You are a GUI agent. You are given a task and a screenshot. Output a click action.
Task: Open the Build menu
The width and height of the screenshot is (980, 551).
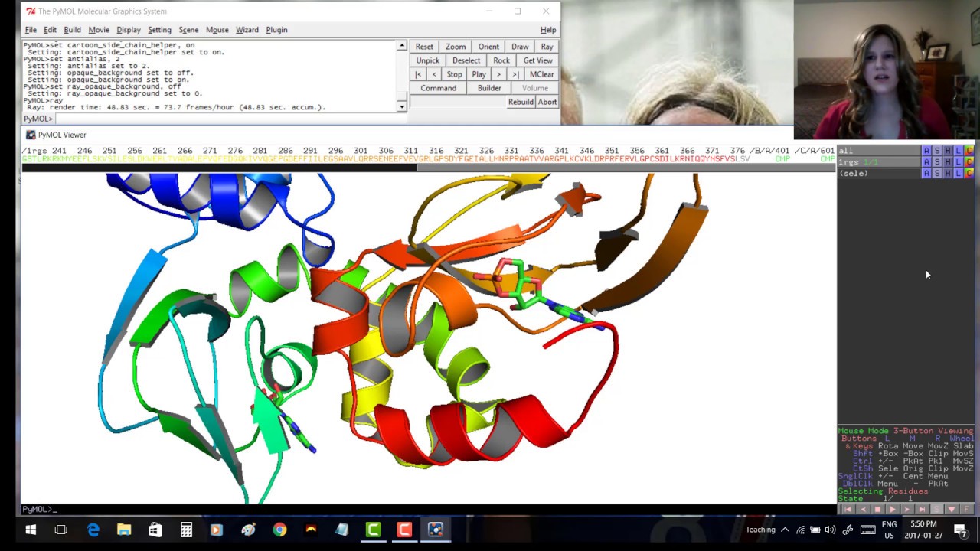(x=72, y=30)
